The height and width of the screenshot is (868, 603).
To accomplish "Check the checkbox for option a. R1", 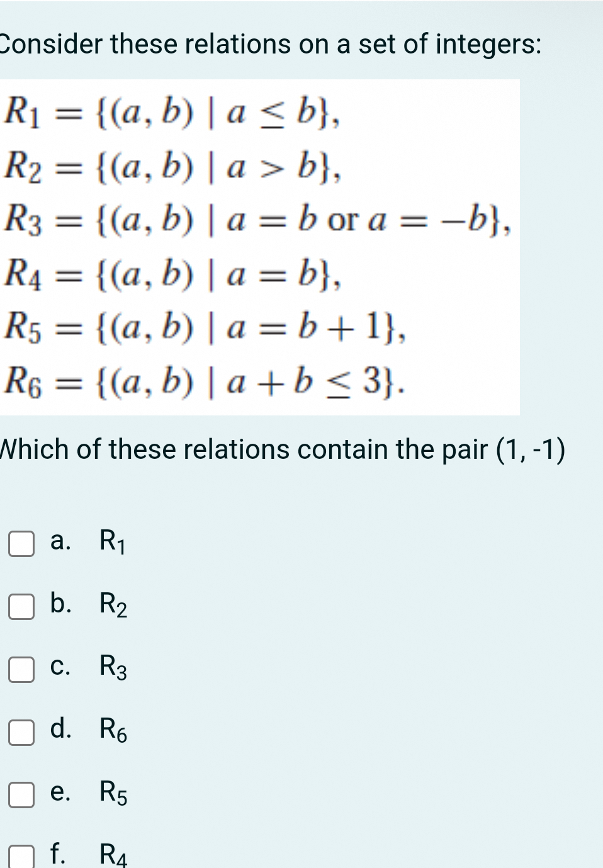I will click(21, 544).
